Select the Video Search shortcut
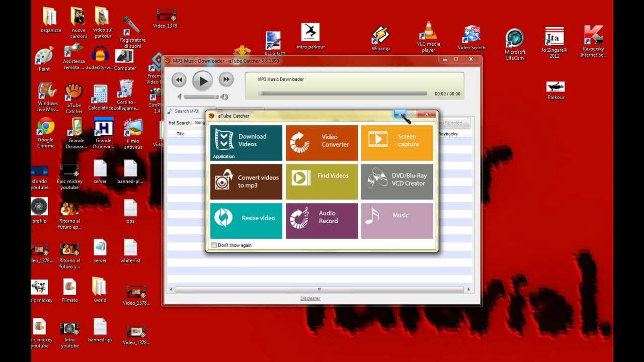 tap(471, 38)
